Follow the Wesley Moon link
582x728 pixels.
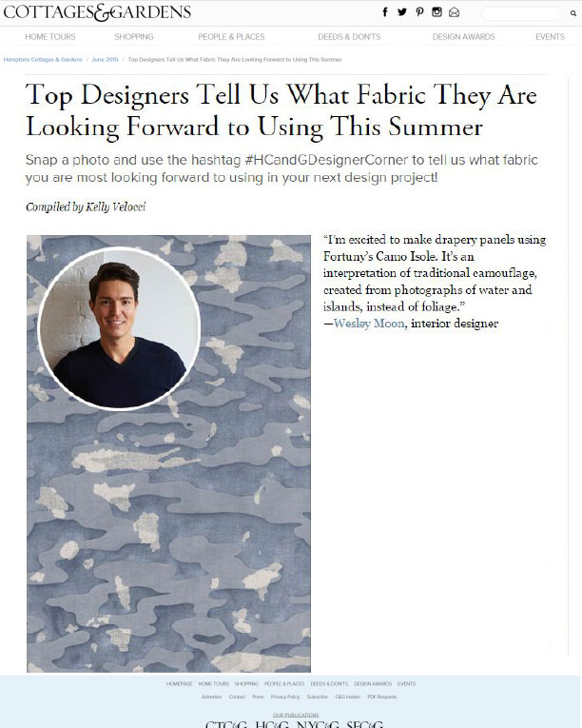[369, 324]
